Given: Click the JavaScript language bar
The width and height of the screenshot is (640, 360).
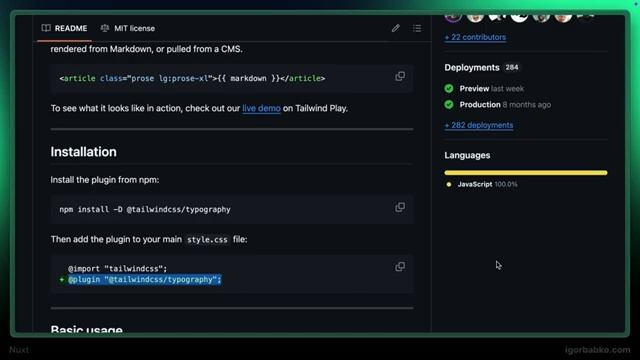Looking at the screenshot, I should coord(526,173).
